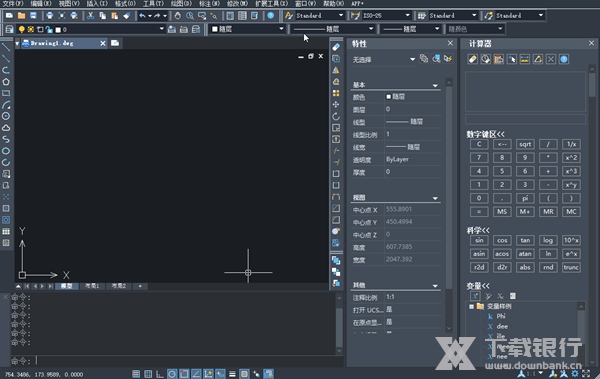Click the Save disk icon in toolbar
600x379 pixels.
[33, 16]
